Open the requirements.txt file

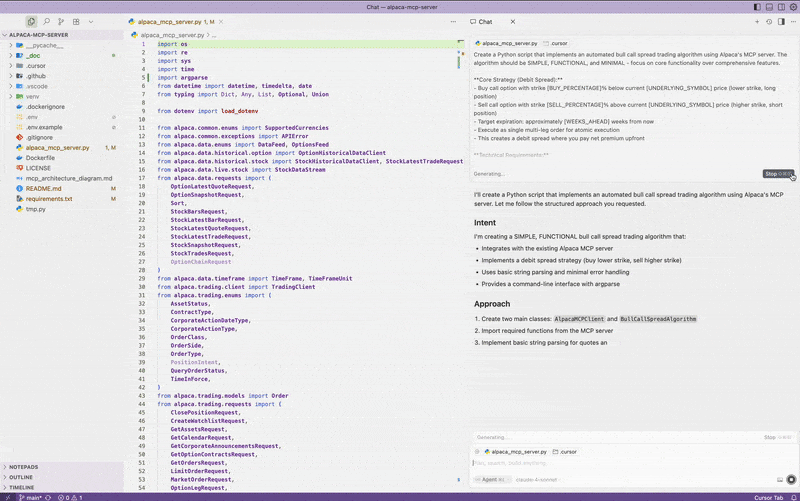pyautogui.click(x=61, y=198)
